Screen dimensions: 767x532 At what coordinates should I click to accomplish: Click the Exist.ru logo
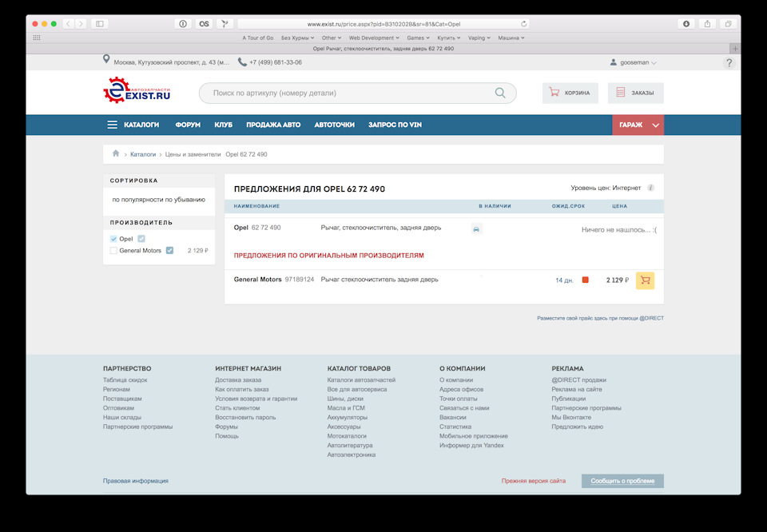137,90
